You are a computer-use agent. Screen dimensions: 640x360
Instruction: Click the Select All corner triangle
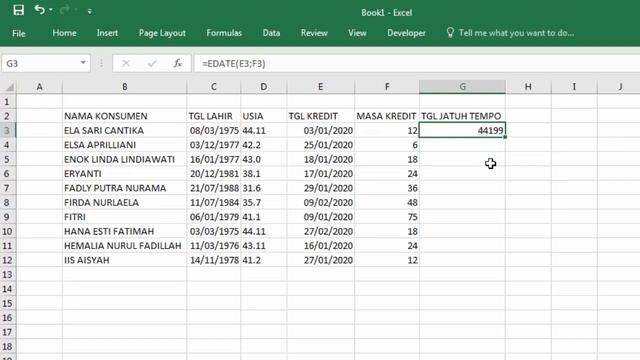pyautogui.click(x=9, y=87)
